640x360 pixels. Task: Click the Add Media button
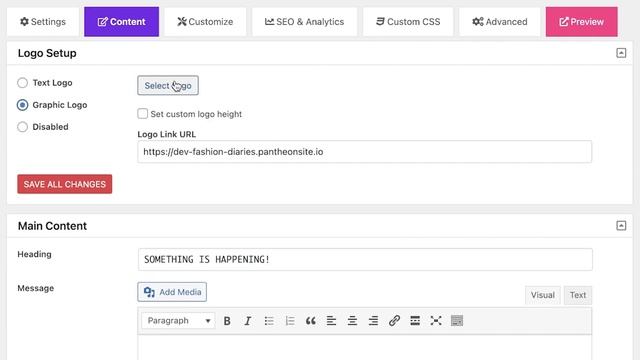(172, 292)
